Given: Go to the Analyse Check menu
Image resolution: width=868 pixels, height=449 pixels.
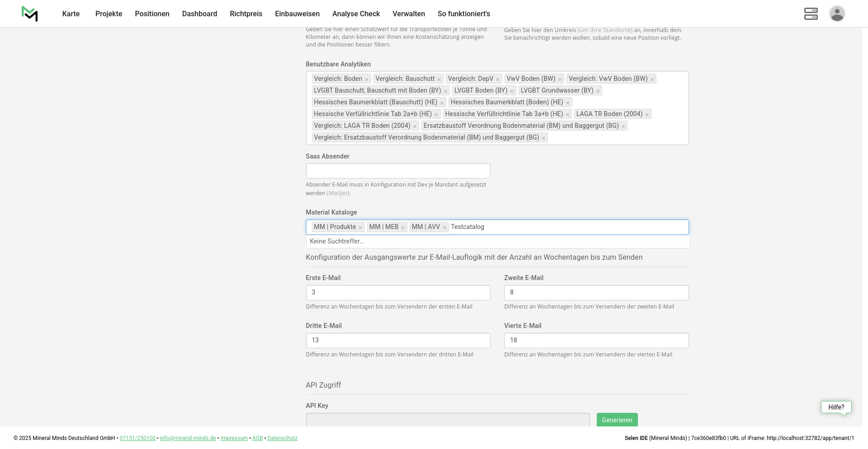Looking at the screenshot, I should (x=356, y=14).
